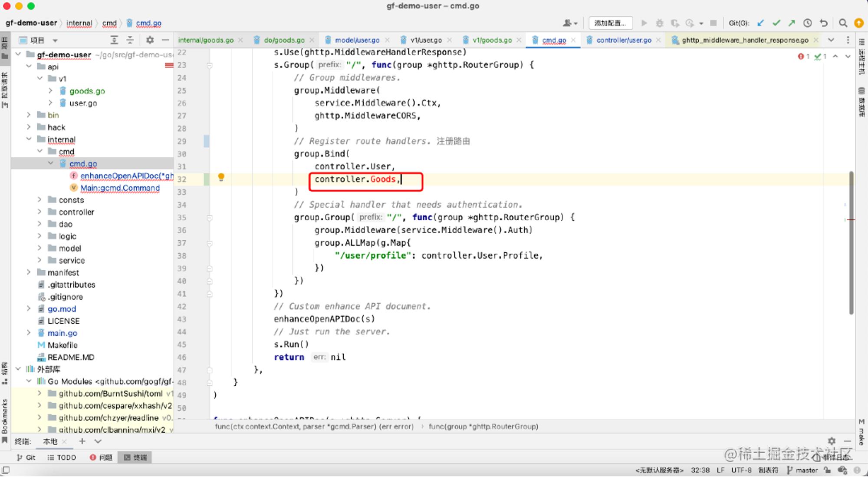Click the yellow lightbulb intention icon
This screenshot has width=868, height=477.
(x=221, y=177)
